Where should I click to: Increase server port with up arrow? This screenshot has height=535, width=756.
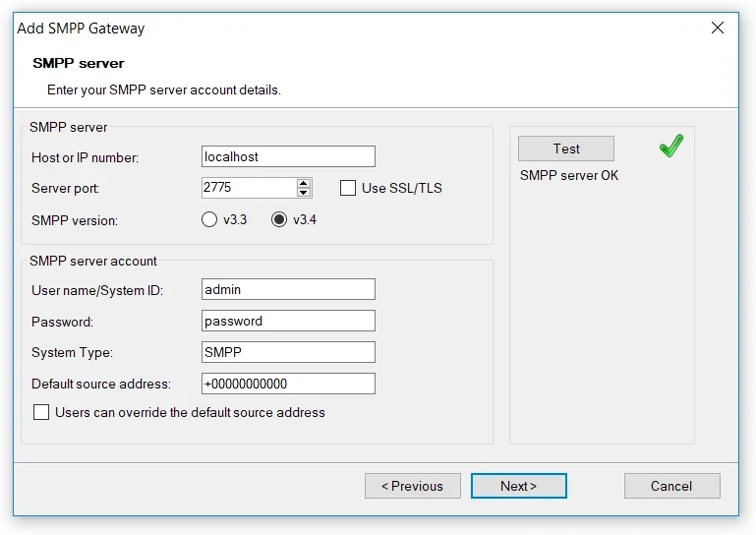click(x=303, y=183)
